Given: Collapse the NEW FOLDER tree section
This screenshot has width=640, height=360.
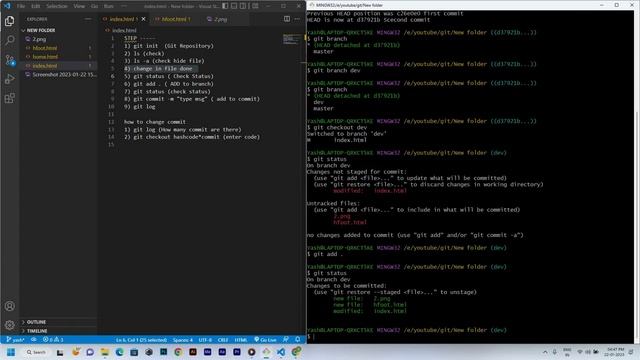Looking at the screenshot, I should pyautogui.click(x=58, y=30).
